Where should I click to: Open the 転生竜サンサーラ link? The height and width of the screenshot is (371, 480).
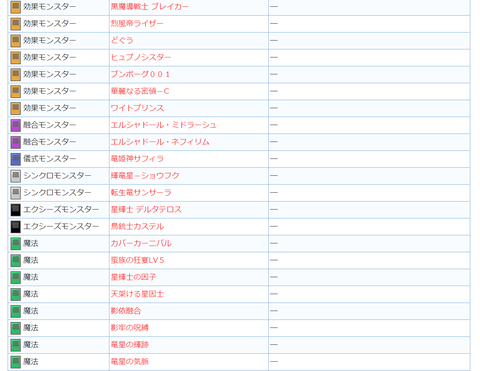click(141, 193)
